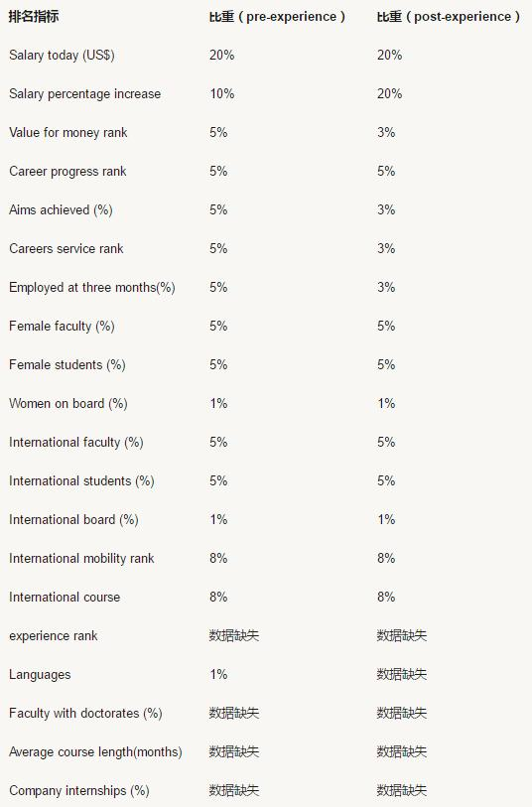The image size is (532, 807).
Task: Select the Languages row label
Action: (x=40, y=675)
